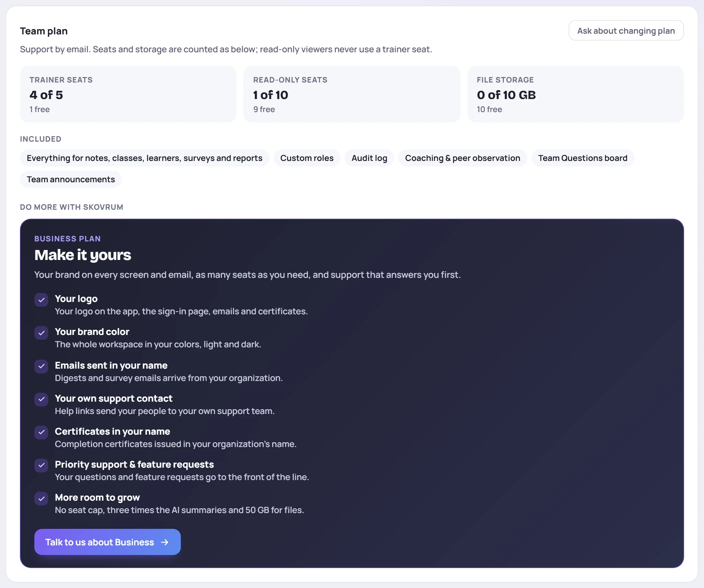The height and width of the screenshot is (588, 704).
Task: Click the Team plan heading
Action: (44, 31)
